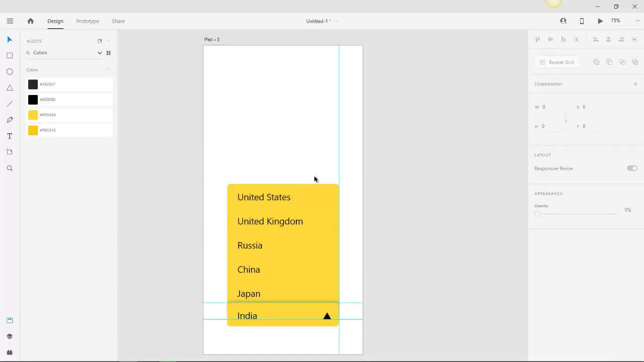Go to the Home screen icon
This screenshot has width=644, height=362.
pos(31,21)
